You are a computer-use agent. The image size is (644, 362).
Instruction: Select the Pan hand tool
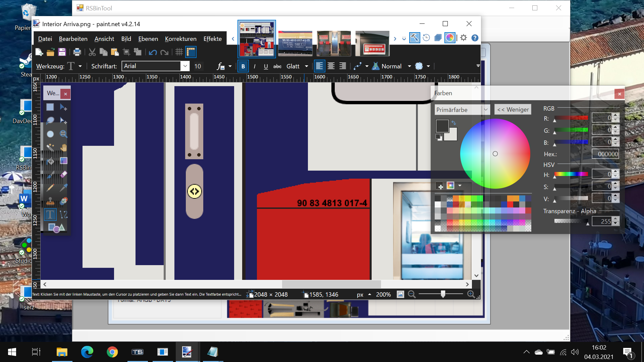(63, 147)
